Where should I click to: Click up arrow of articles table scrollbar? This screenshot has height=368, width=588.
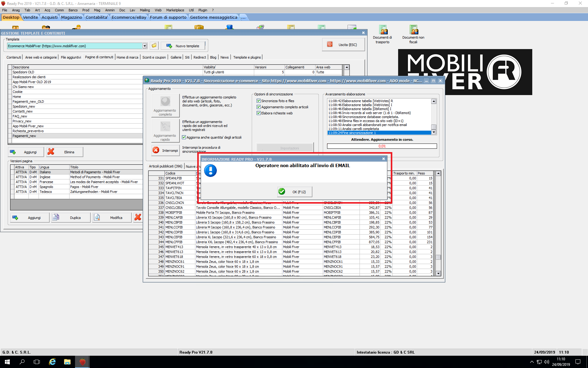[438, 174]
